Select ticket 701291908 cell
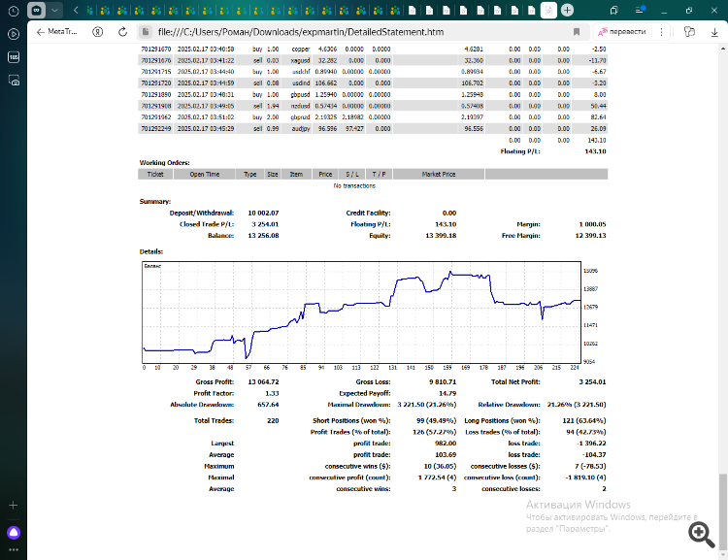Viewport: 728px width, 560px height. point(155,106)
